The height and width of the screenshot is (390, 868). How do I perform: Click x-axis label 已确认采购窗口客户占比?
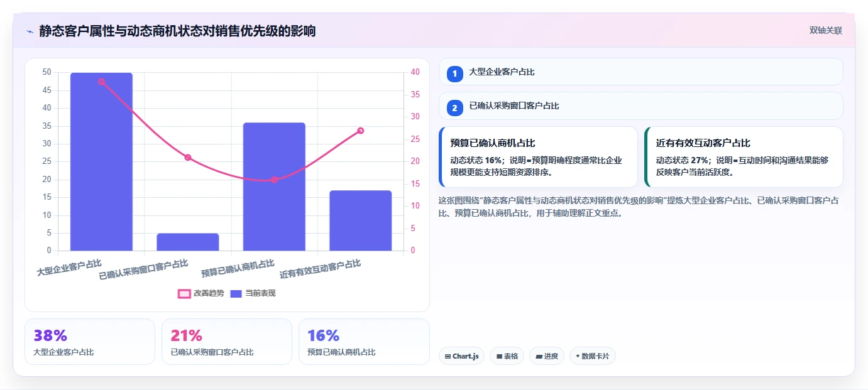(x=143, y=269)
